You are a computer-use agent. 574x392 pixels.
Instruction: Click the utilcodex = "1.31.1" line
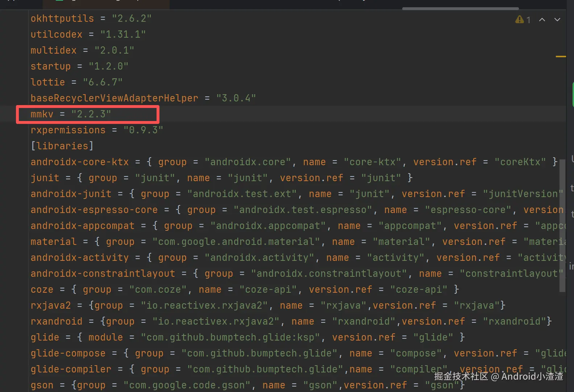tap(88, 34)
